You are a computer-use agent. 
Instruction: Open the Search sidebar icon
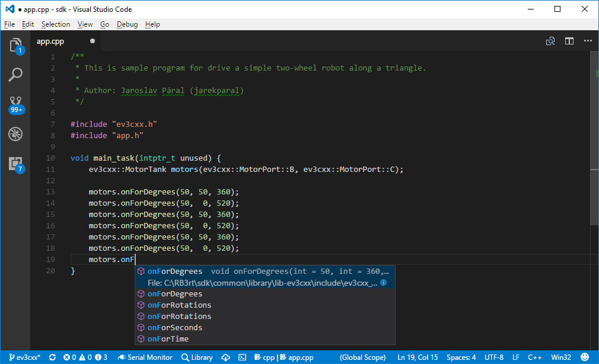15,75
